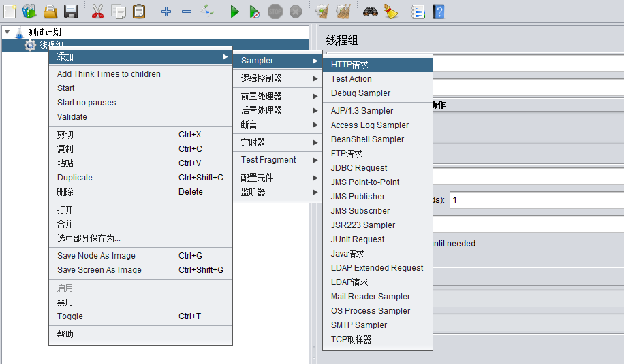Viewport: 624px width, 364px height.
Task: Click Save Node As Image
Action: (140, 256)
